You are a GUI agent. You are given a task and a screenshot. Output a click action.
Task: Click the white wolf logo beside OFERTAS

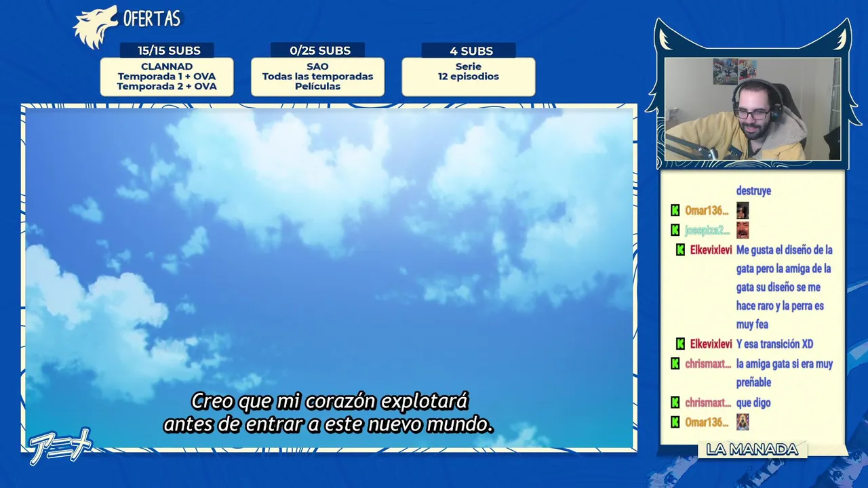click(x=95, y=28)
